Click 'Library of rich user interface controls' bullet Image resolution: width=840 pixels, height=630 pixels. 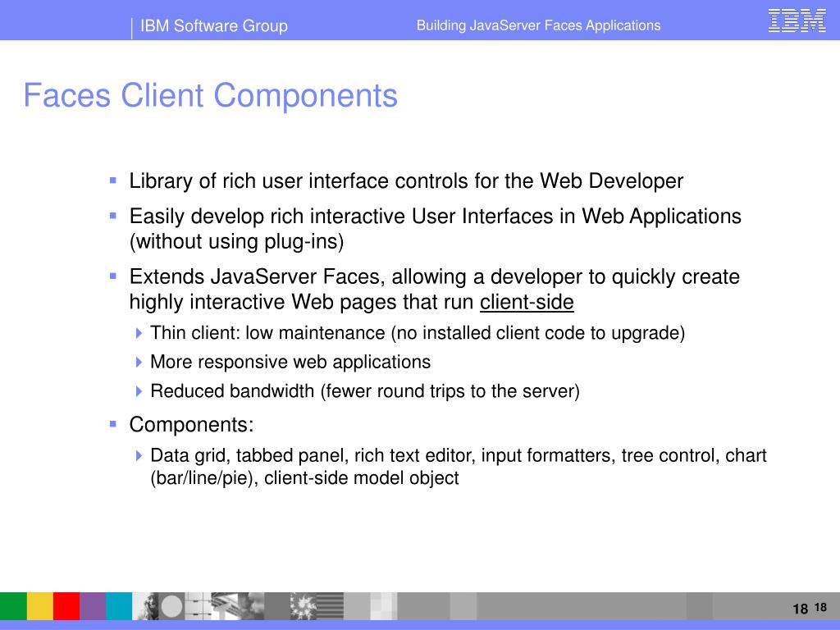pyautogui.click(x=406, y=181)
